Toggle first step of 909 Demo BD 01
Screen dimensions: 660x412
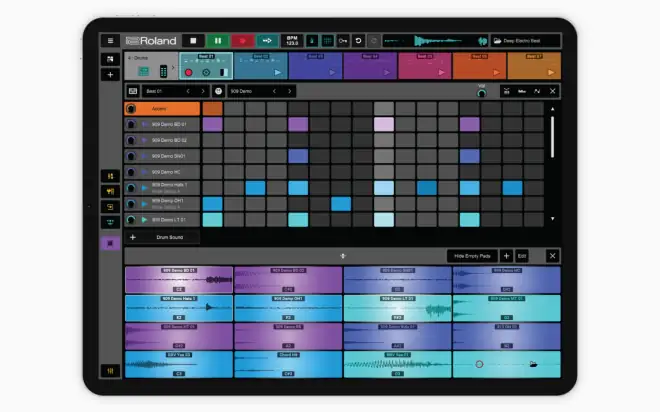pyautogui.click(x=213, y=124)
